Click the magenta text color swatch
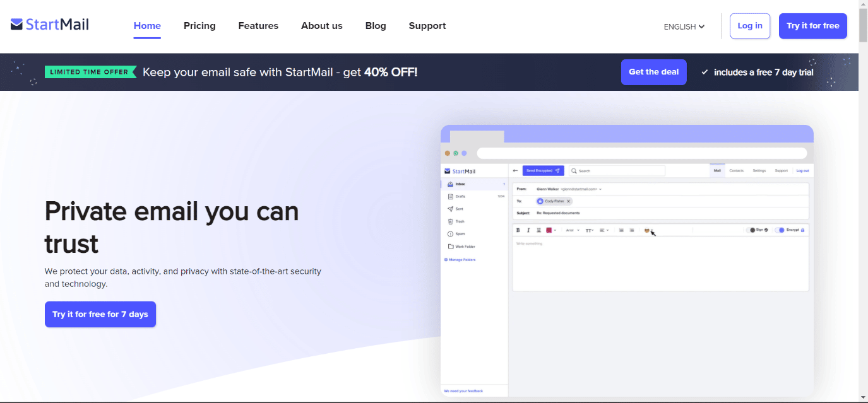 pyautogui.click(x=549, y=230)
